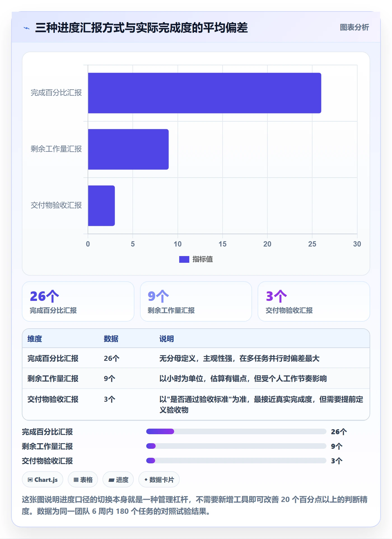This screenshot has width=392, height=539.
Task: Click the chart title 三种进度汇报方式
Action: [x=141, y=28]
